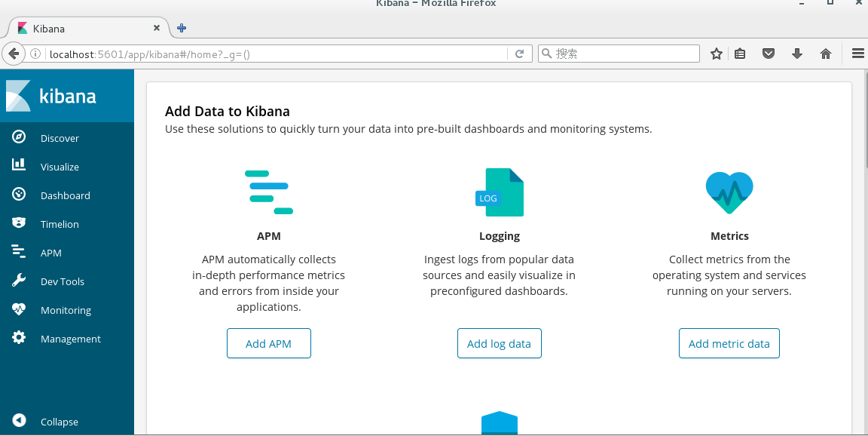Click the Kibana logo in sidebar

coord(51,96)
